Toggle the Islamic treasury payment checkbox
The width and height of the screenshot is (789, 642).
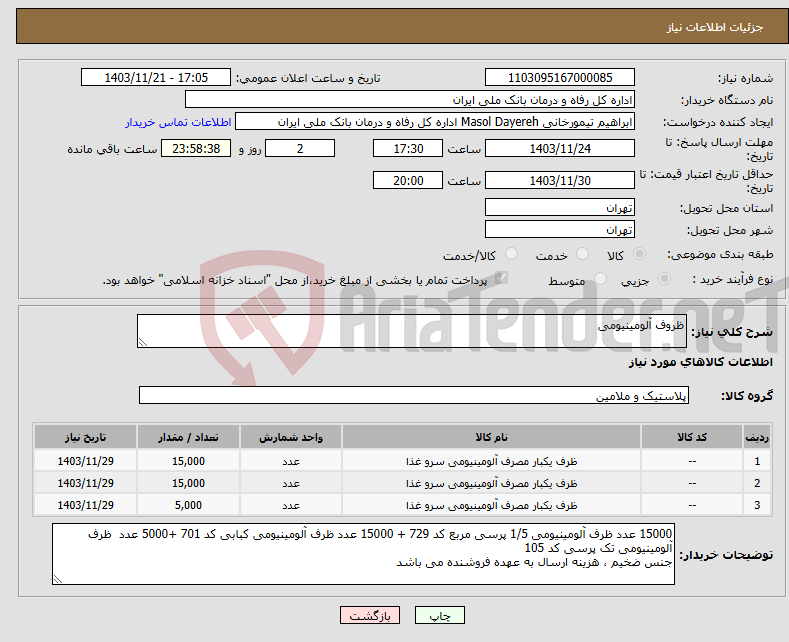click(501, 278)
